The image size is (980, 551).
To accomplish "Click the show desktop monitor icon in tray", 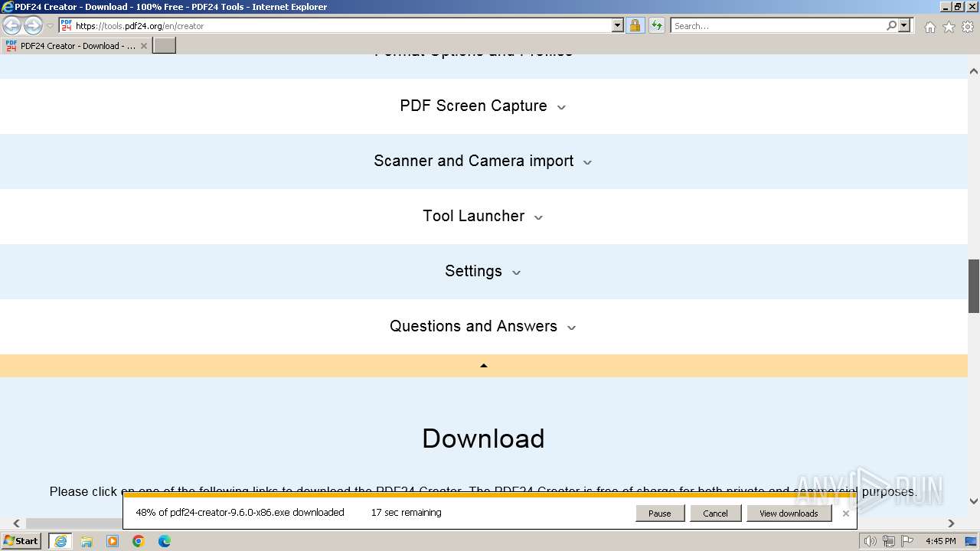I will (x=971, y=541).
